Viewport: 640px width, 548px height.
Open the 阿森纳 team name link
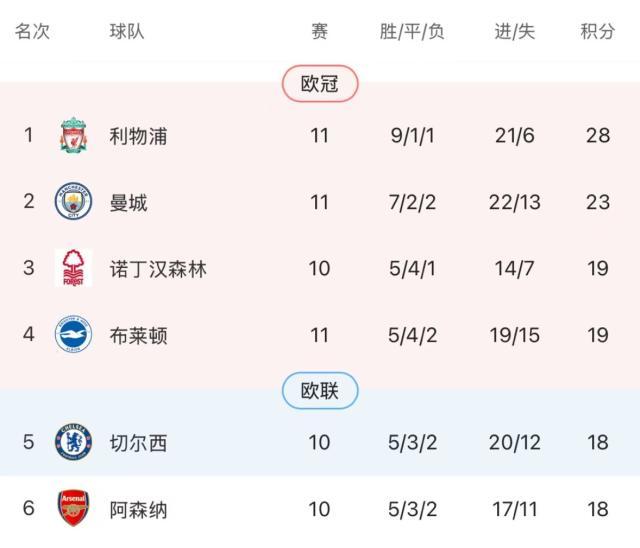(138, 509)
